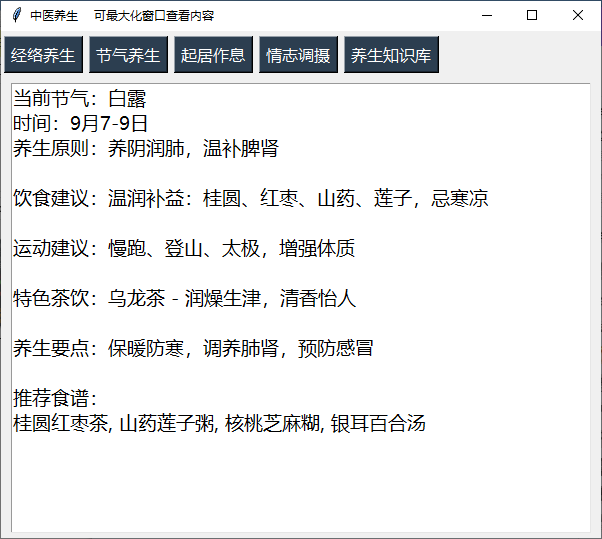The image size is (602, 539).
Task: Click the 中医养生 window title text
Action: pyautogui.click(x=54, y=15)
